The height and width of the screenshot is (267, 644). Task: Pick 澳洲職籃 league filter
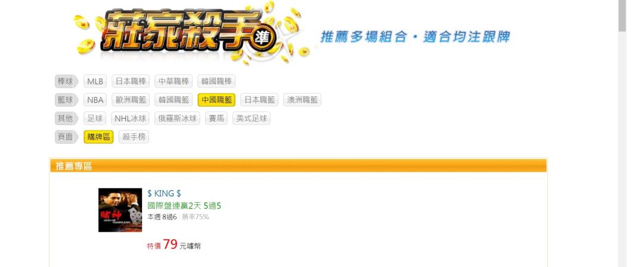pyautogui.click(x=302, y=100)
